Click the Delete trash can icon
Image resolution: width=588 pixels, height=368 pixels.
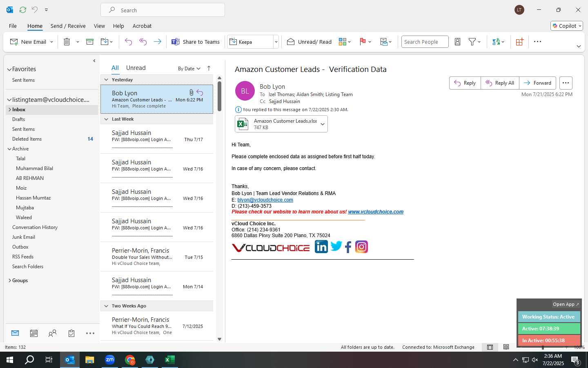tap(67, 42)
